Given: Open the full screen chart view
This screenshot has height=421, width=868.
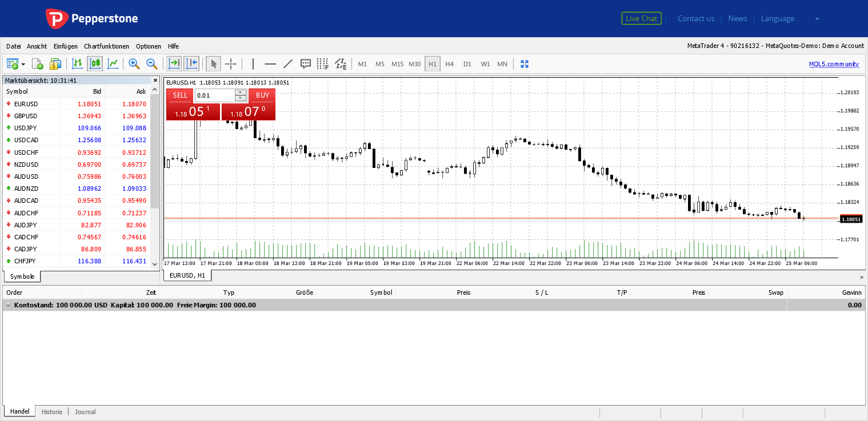Looking at the screenshot, I should pyautogui.click(x=525, y=63).
